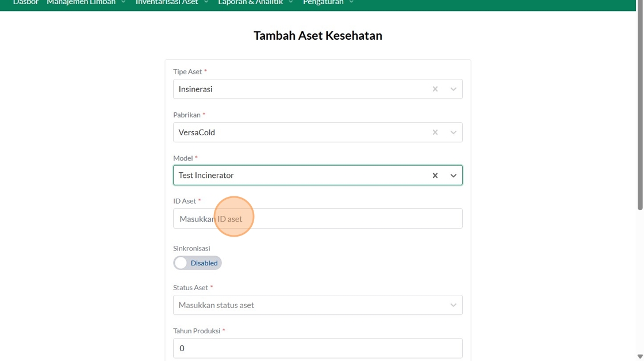Expand the Pabrikan dropdown chevron
The height and width of the screenshot is (361, 644).
point(453,132)
